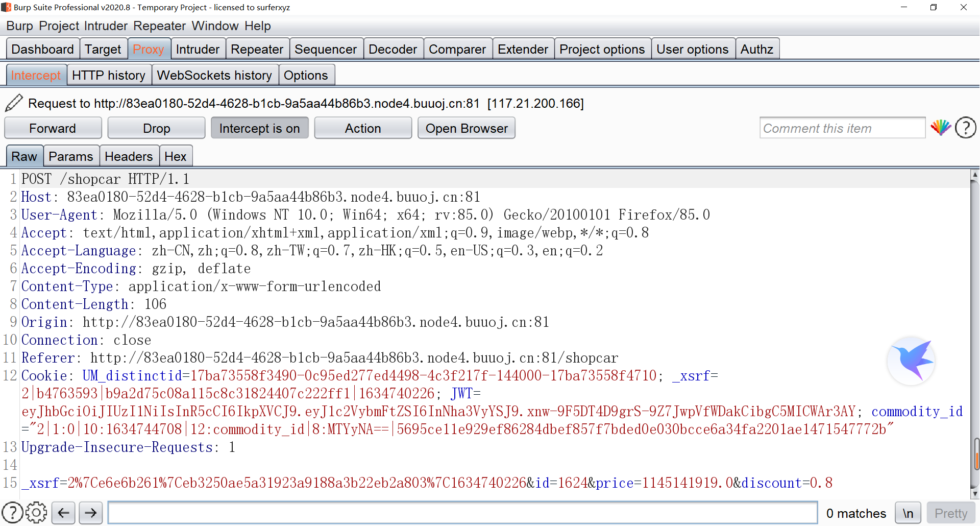Click the price=1145141919.0 parameter in body
The height and width of the screenshot is (526, 980).
pyautogui.click(x=664, y=483)
